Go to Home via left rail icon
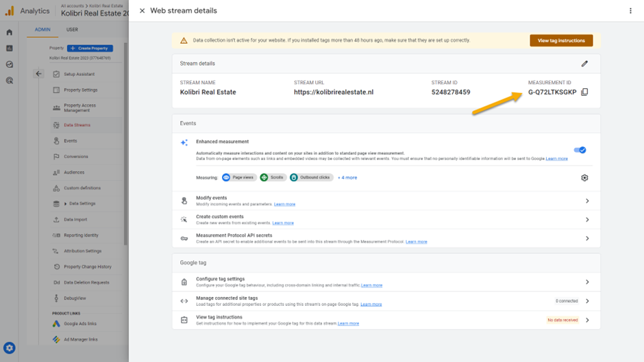The image size is (644, 362). (x=10, y=32)
